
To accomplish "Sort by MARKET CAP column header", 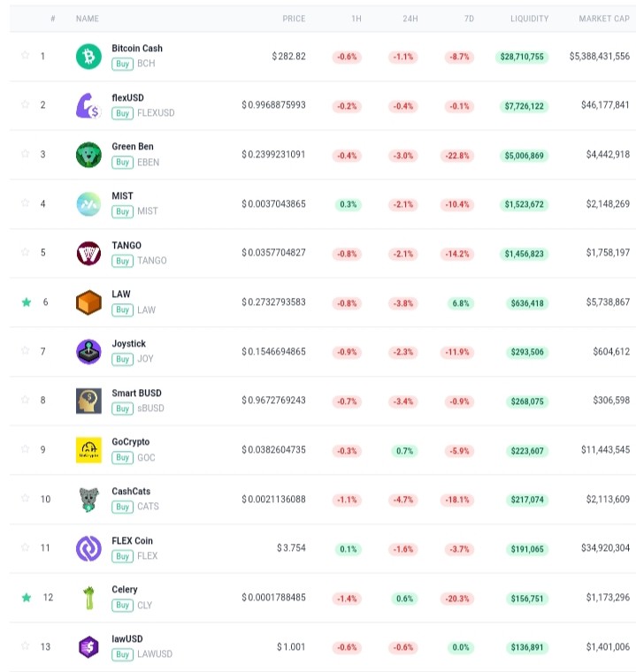I will tap(604, 19).
